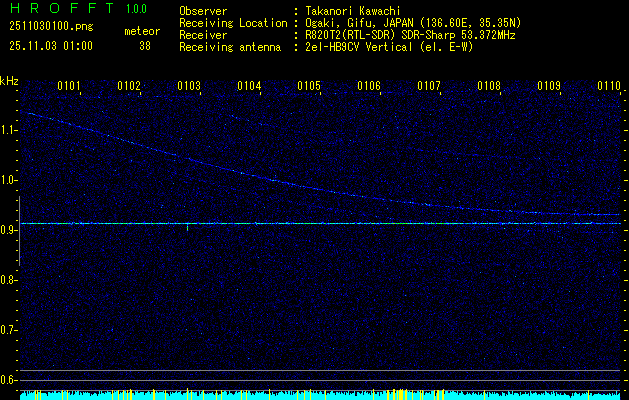The height and width of the screenshot is (400, 629).
Task: Click the 25.11.03 01:00 timestamp
Action: point(50,45)
